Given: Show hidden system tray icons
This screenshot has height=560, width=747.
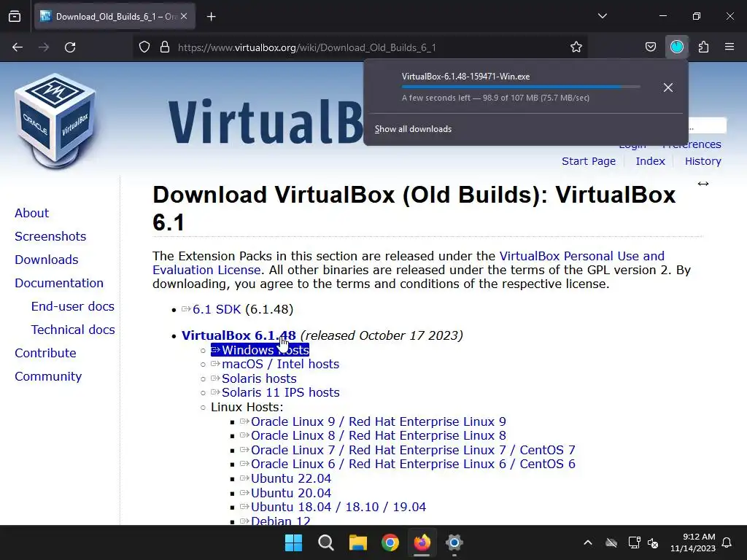Looking at the screenshot, I should (x=588, y=542).
